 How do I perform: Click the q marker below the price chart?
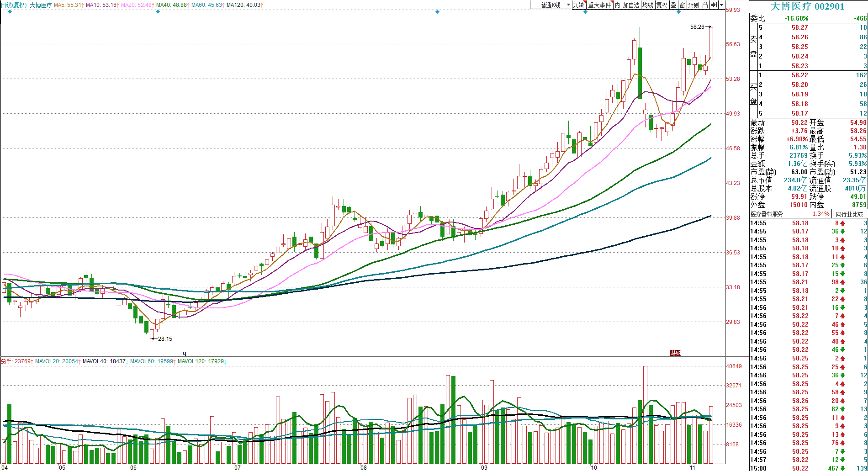tap(185, 353)
